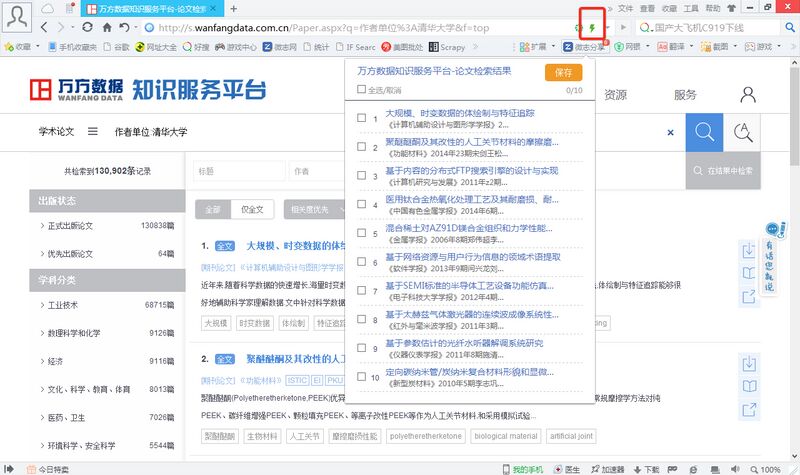
Task: Click the download icon for result 2
Action: 749,364
